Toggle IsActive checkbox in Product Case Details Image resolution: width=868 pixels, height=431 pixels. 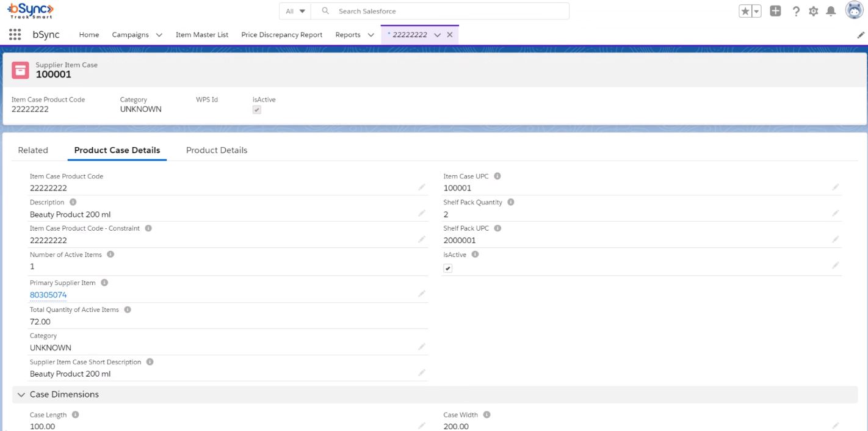pos(448,269)
